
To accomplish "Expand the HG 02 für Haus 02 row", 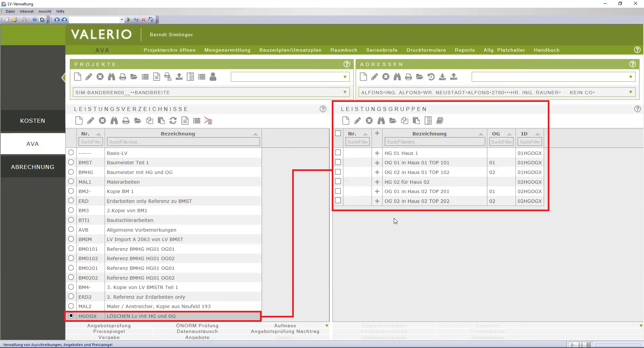I will click(377, 182).
